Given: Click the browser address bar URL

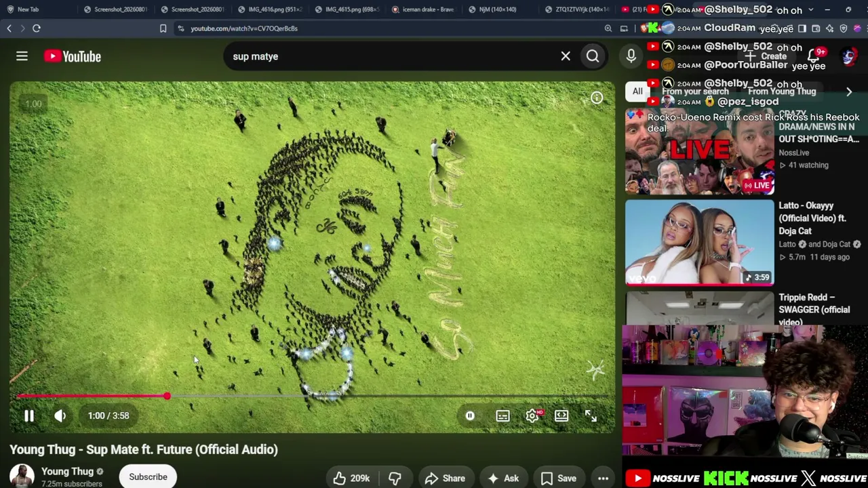Looking at the screenshot, I should (244, 28).
